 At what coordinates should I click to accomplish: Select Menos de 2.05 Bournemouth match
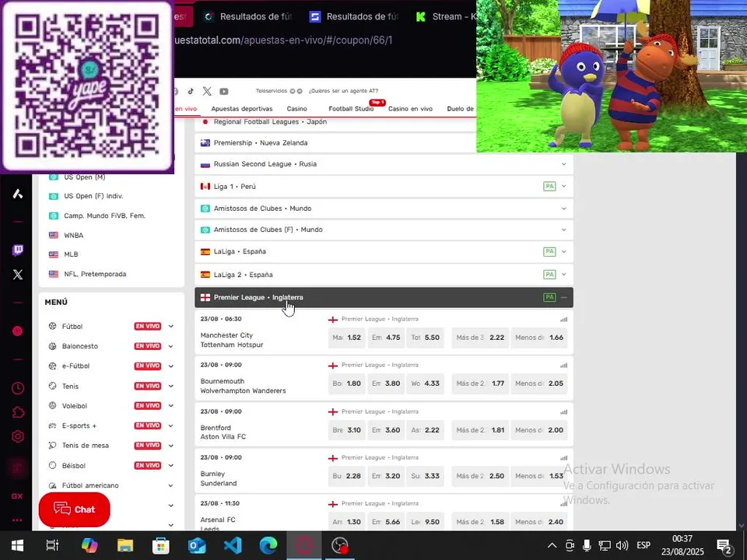coord(539,383)
